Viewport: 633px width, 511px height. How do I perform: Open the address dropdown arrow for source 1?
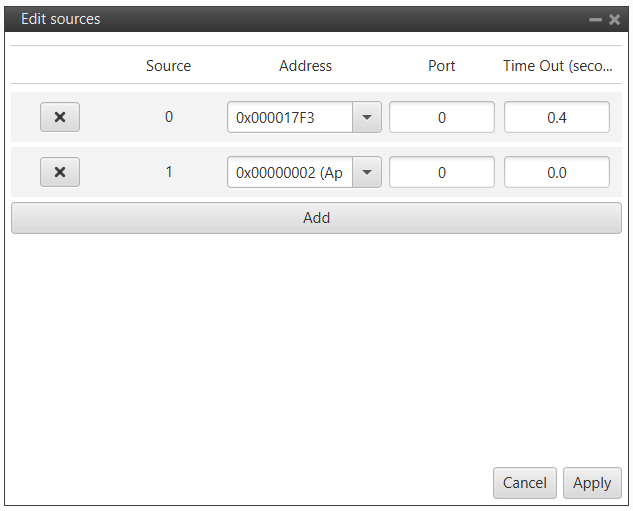(367, 172)
